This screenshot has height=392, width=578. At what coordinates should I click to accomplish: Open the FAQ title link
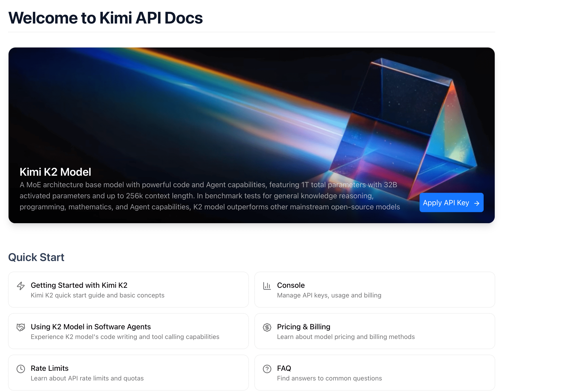(284, 368)
